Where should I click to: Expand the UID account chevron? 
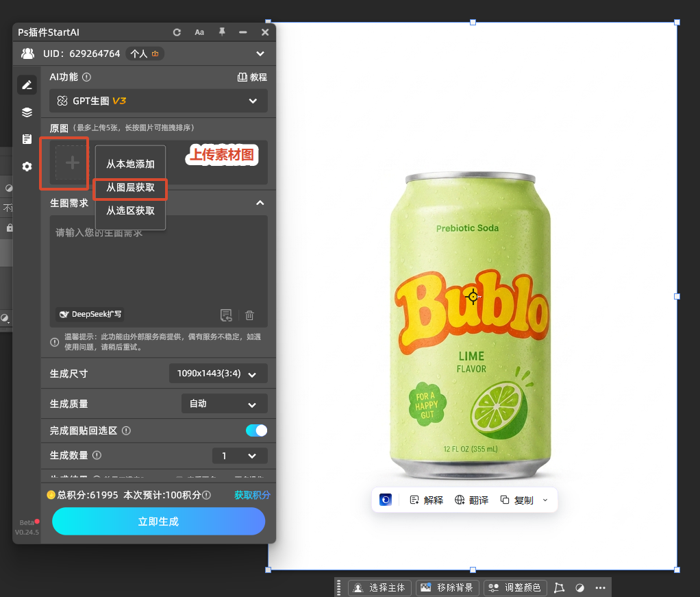coord(260,53)
